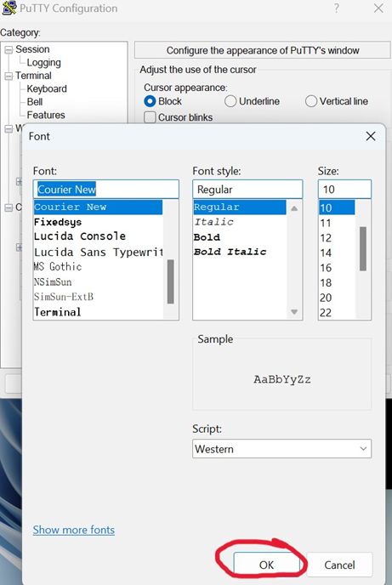Click the Font style input field
Image resolution: width=392 pixels, height=585 pixels.
tap(247, 189)
